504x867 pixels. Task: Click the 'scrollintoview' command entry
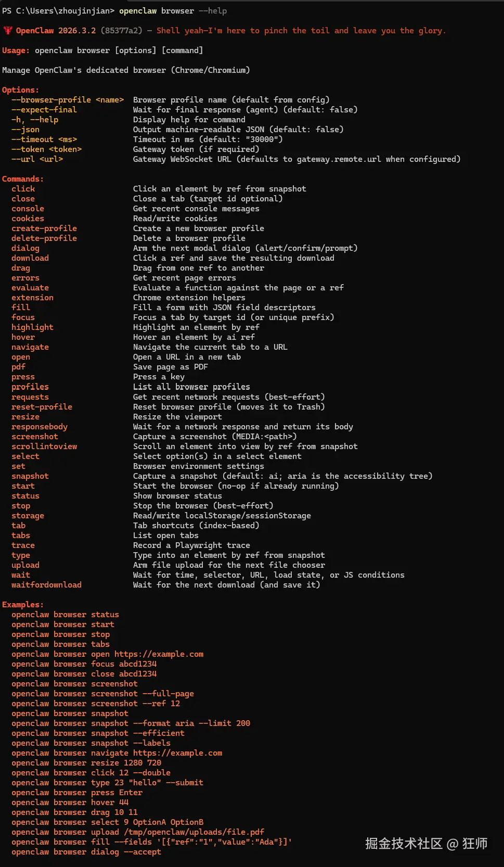coord(44,447)
